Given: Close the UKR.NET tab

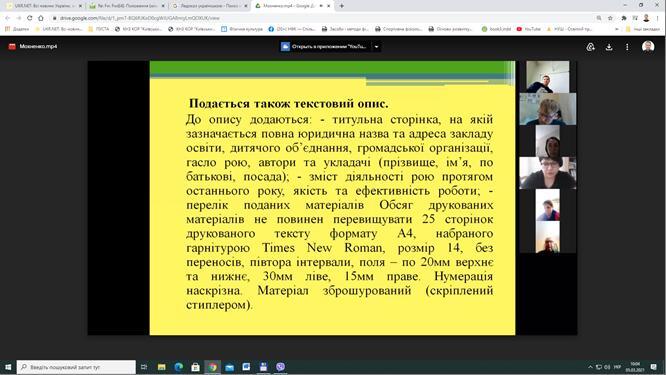Looking at the screenshot, I should [80, 6].
